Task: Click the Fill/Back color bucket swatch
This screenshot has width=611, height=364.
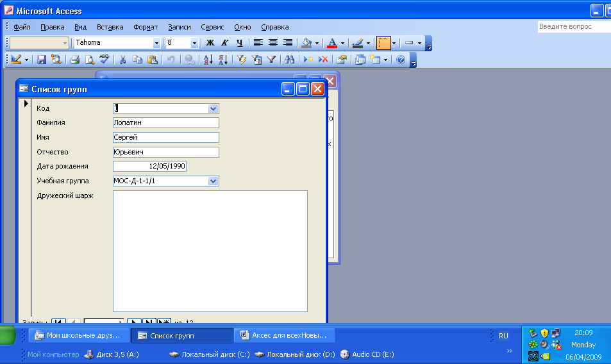Action: pos(306,43)
